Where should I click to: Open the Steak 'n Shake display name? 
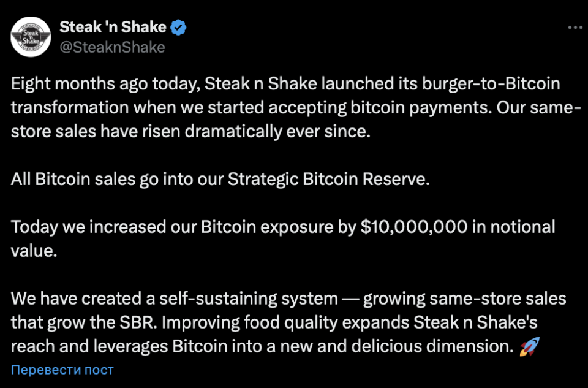113,27
